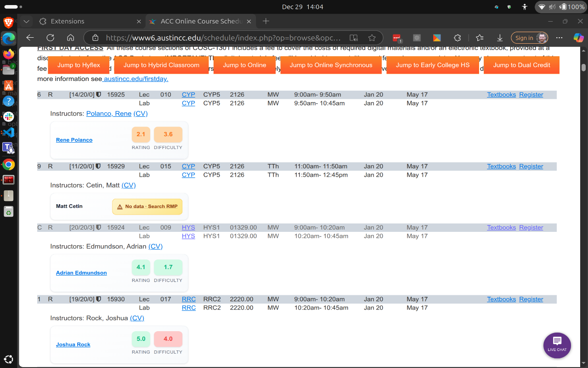The width and height of the screenshot is (588, 368).
Task: Reload the current page
Action: coord(51,38)
